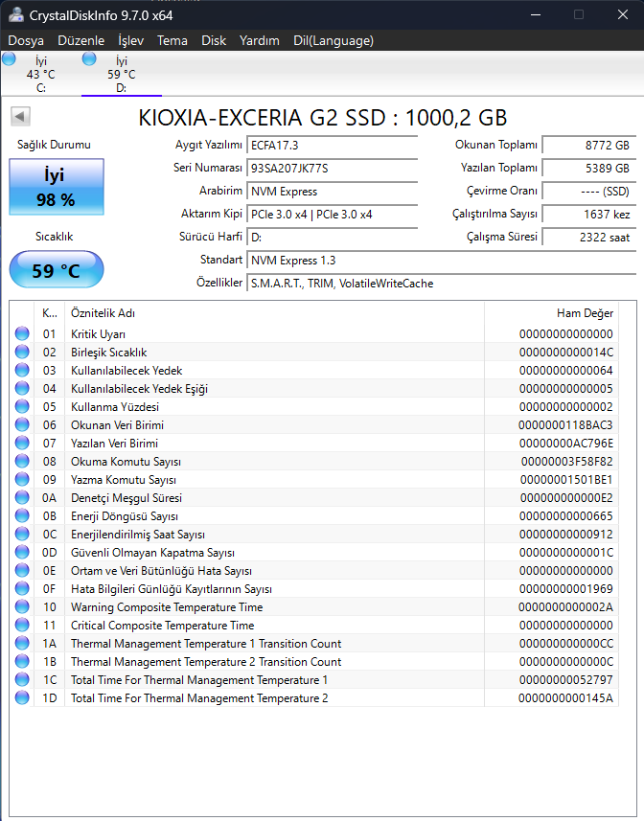The image size is (644, 821).
Task: Click the İyi 98 % health status button
Action: [57, 187]
